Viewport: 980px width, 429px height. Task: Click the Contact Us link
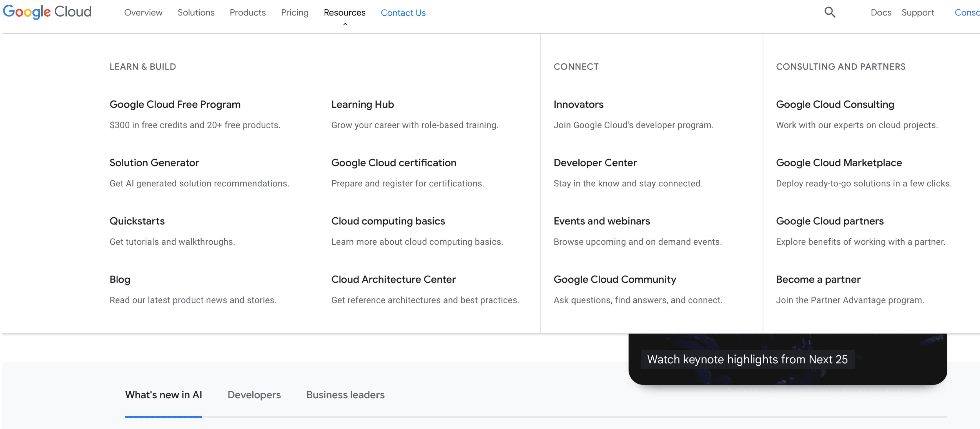point(403,13)
